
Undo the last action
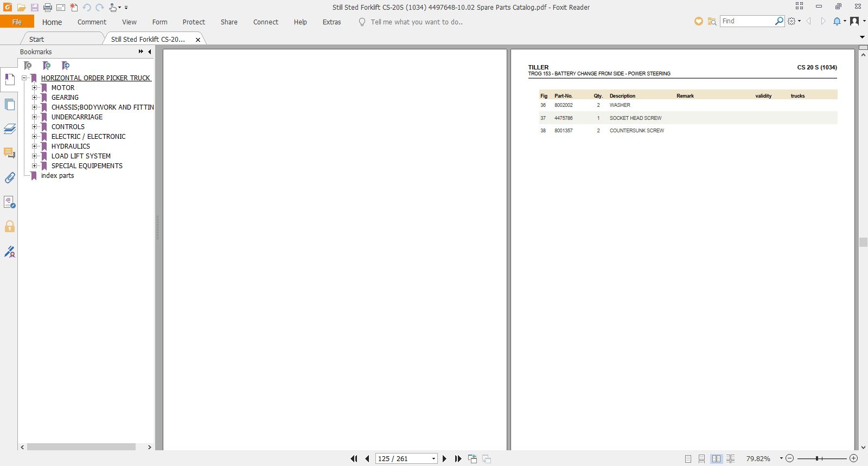pos(87,8)
